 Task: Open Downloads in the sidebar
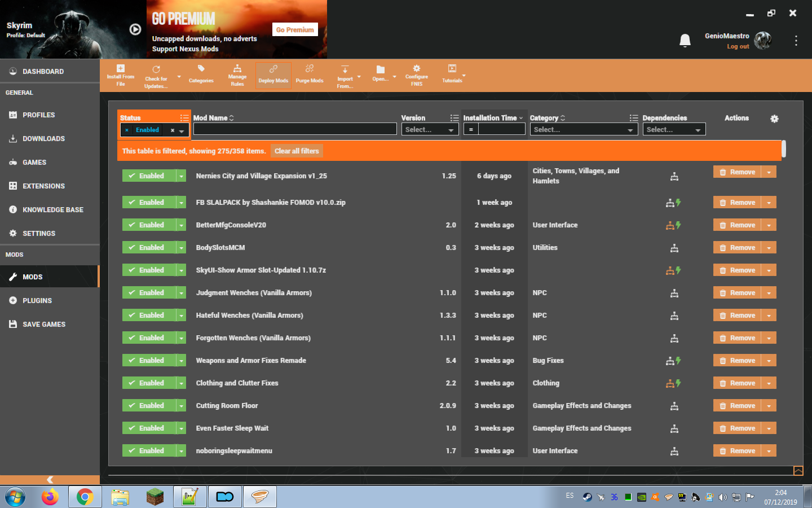(43, 139)
